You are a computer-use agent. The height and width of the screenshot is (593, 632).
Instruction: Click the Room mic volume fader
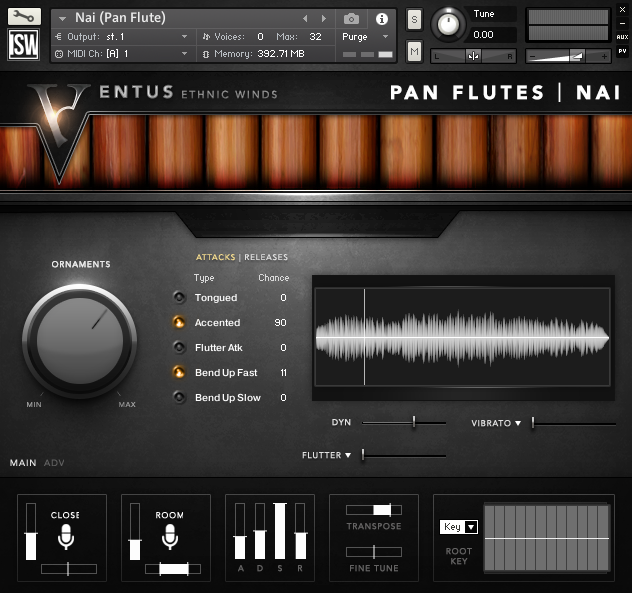click(x=135, y=531)
